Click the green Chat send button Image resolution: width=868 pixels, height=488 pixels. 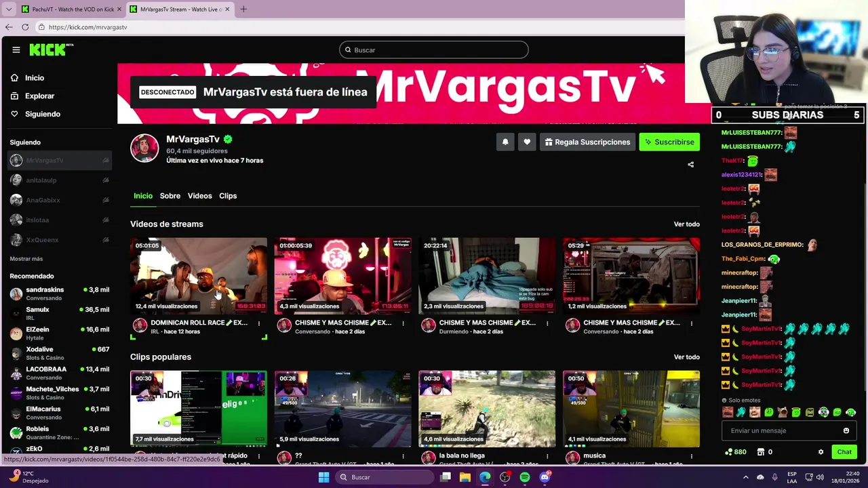click(x=844, y=452)
